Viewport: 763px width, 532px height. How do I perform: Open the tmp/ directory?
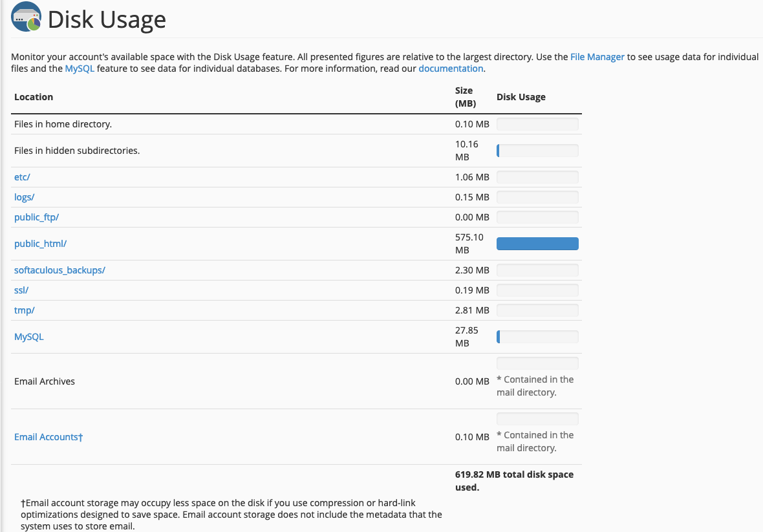tap(24, 310)
